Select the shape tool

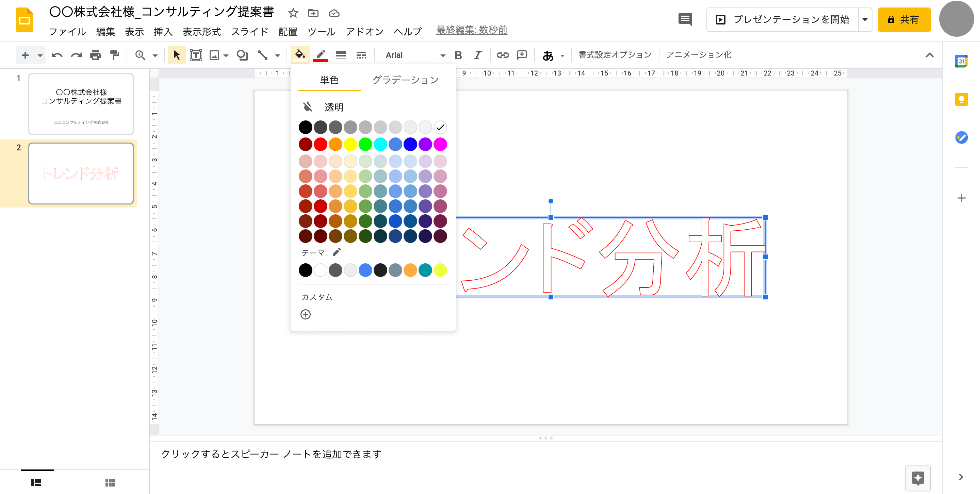pyautogui.click(x=242, y=55)
